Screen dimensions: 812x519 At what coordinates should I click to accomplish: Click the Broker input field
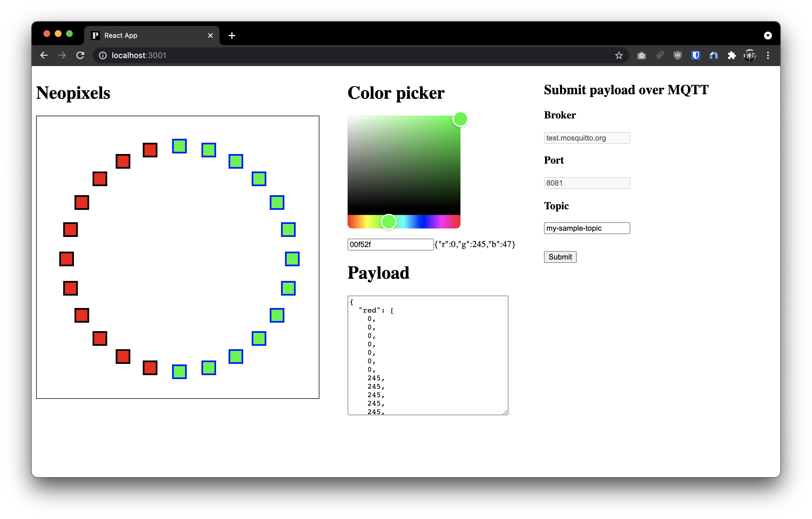[587, 138]
